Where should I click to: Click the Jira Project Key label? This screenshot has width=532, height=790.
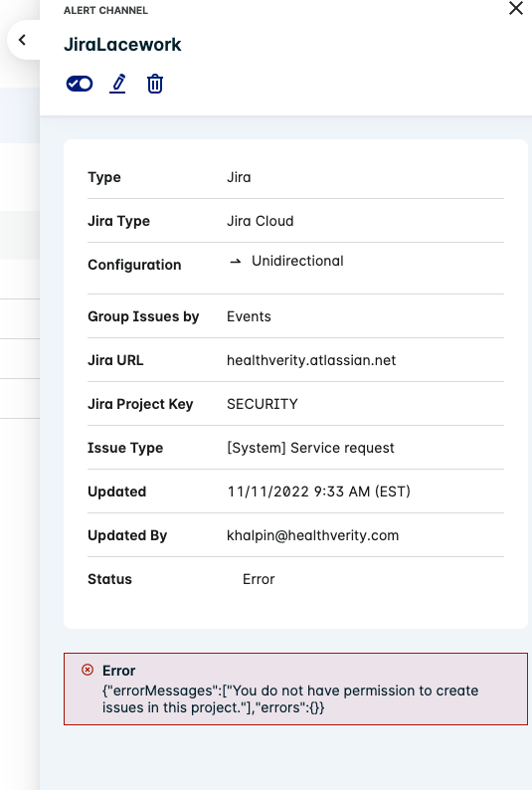140,404
